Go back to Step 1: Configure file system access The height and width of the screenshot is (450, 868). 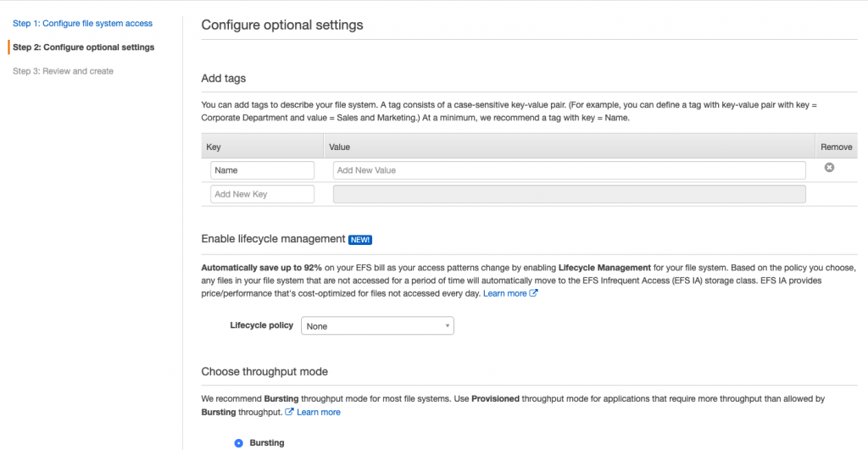point(82,24)
